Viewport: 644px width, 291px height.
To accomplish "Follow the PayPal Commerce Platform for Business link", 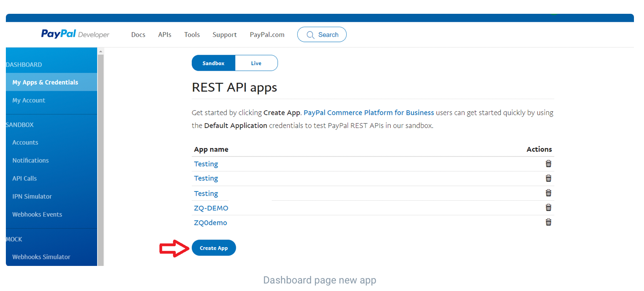I will (x=369, y=112).
